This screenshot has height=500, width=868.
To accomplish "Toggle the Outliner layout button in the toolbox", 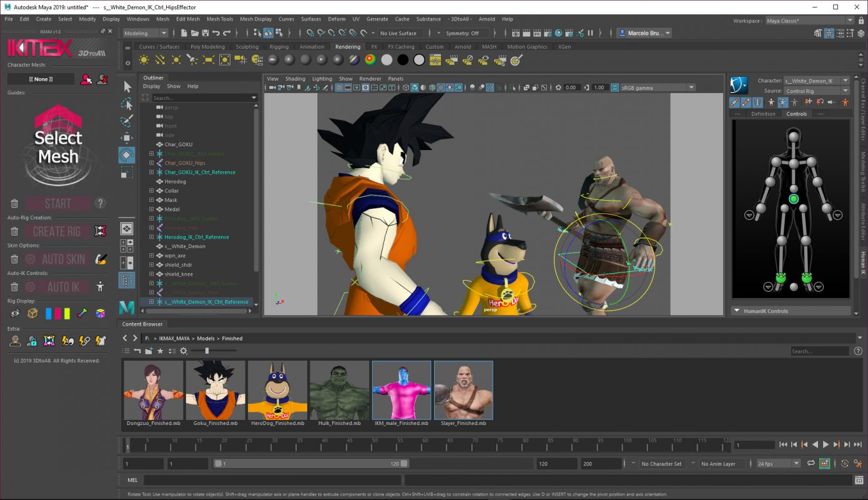I will tap(127, 281).
